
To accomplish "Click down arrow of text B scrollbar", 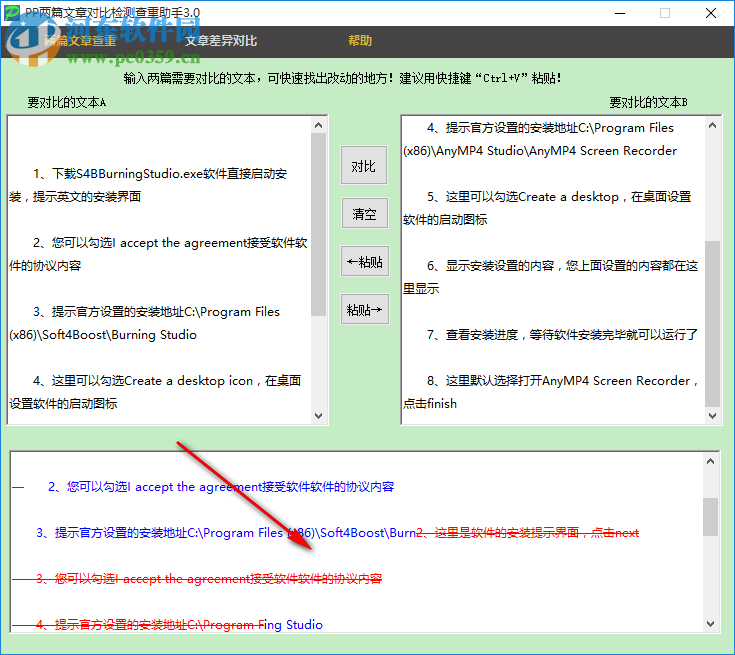I will pos(712,415).
